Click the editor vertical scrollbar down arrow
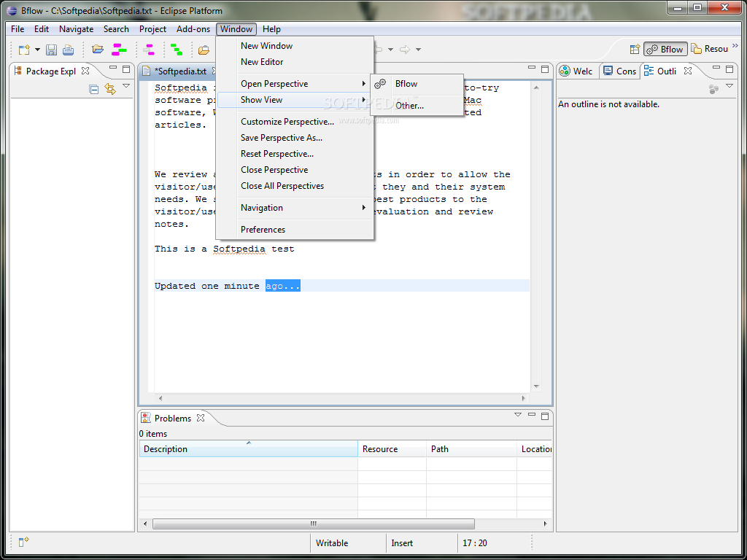Screen dimensions: 747x560 [536, 386]
